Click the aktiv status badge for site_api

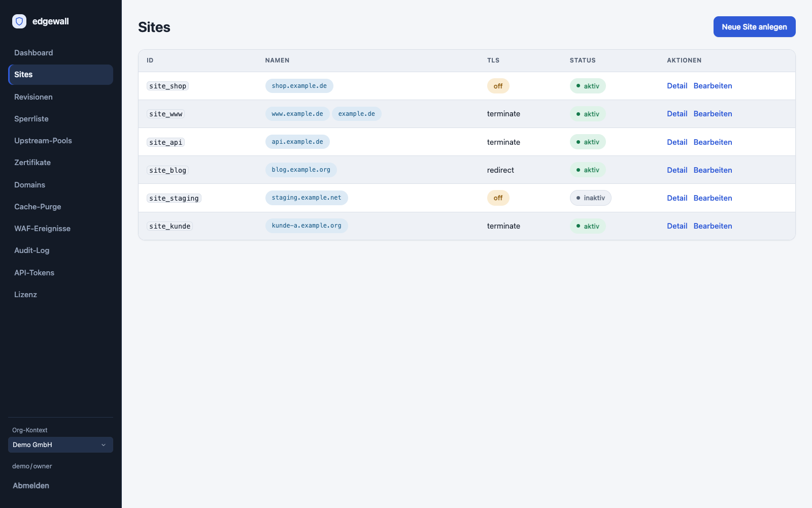coord(588,142)
